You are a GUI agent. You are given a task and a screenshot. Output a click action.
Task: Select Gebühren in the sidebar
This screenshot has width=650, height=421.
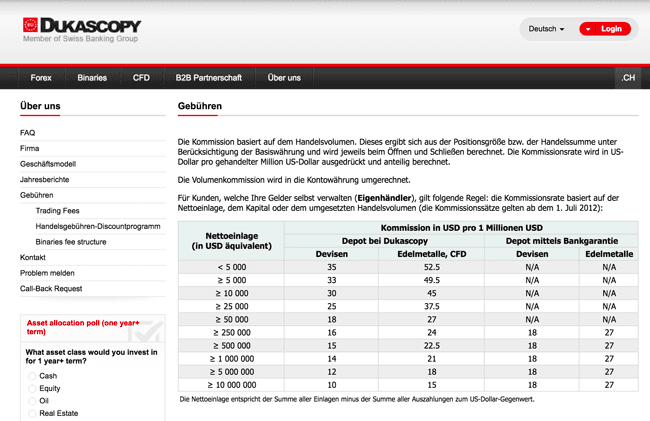coord(36,195)
